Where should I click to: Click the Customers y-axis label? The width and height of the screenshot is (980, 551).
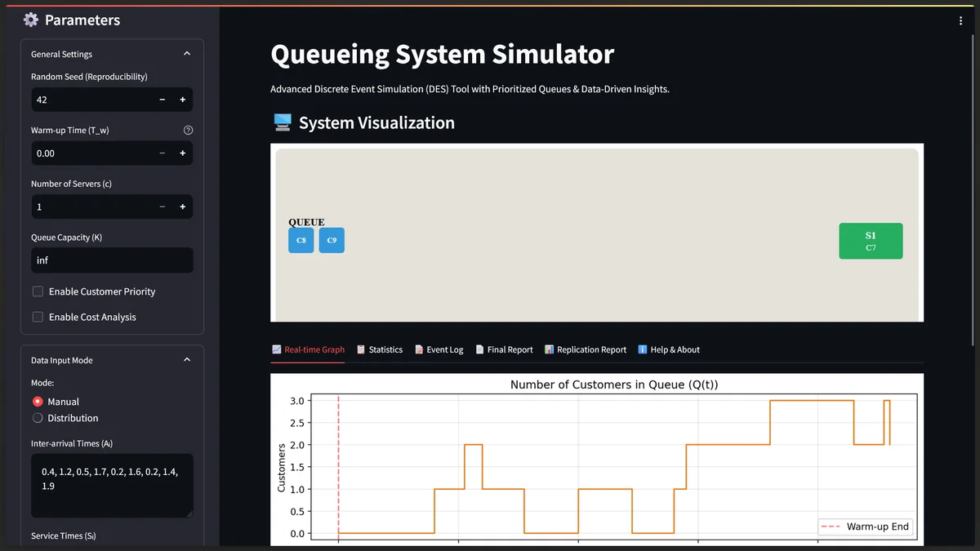[282, 467]
